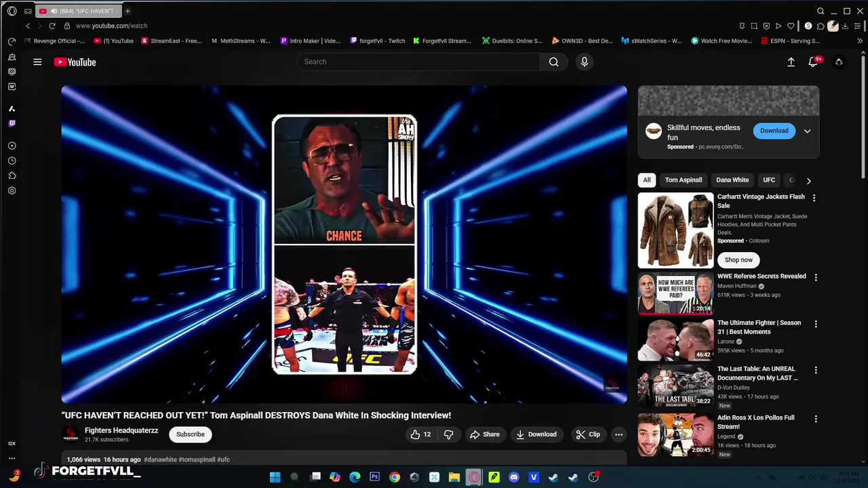
Task: Open the extensions puzzle icon in toolbar
Action: pos(821,26)
